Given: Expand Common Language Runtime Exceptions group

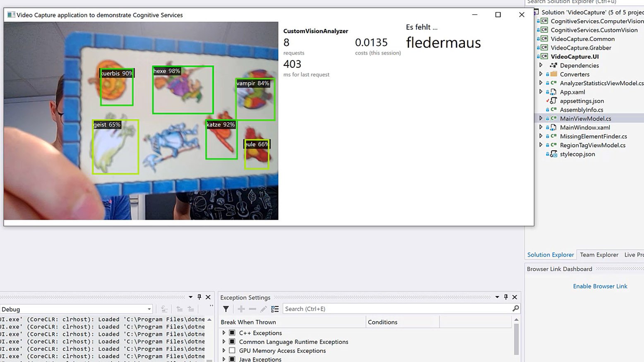Looking at the screenshot, I should coord(224,342).
